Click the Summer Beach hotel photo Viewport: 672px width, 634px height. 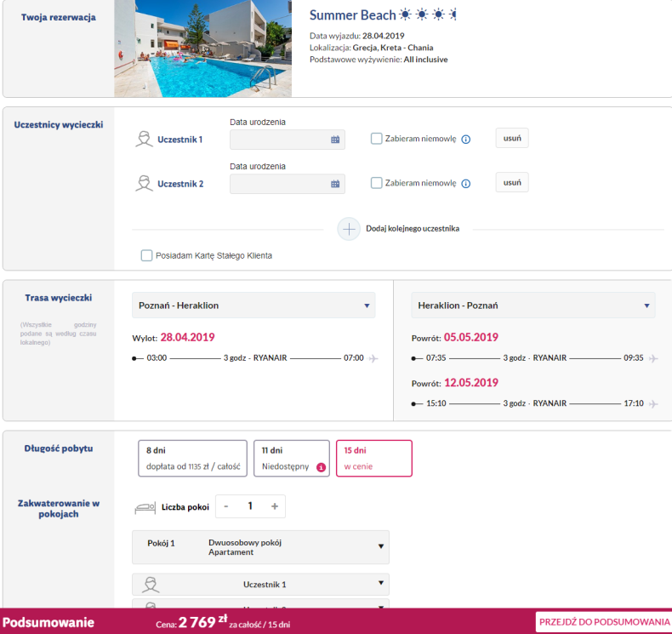[203, 49]
